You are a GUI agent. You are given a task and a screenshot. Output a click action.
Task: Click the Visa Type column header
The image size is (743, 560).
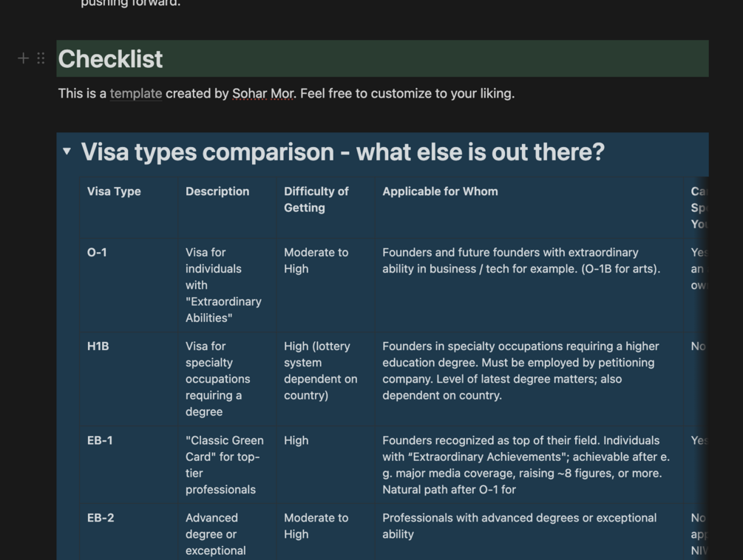(x=114, y=191)
